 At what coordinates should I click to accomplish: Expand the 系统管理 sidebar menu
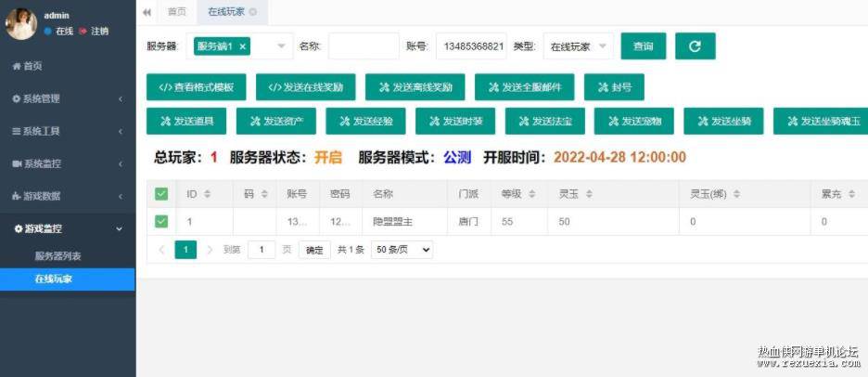pos(68,98)
